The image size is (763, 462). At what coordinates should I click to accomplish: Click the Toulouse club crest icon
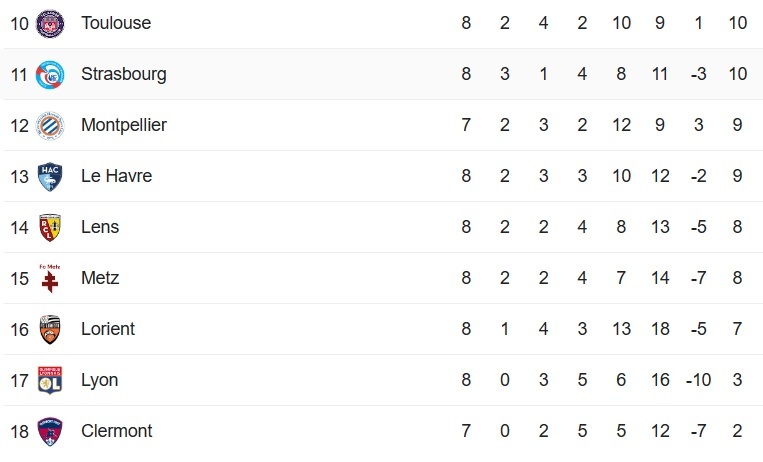pyautogui.click(x=49, y=23)
